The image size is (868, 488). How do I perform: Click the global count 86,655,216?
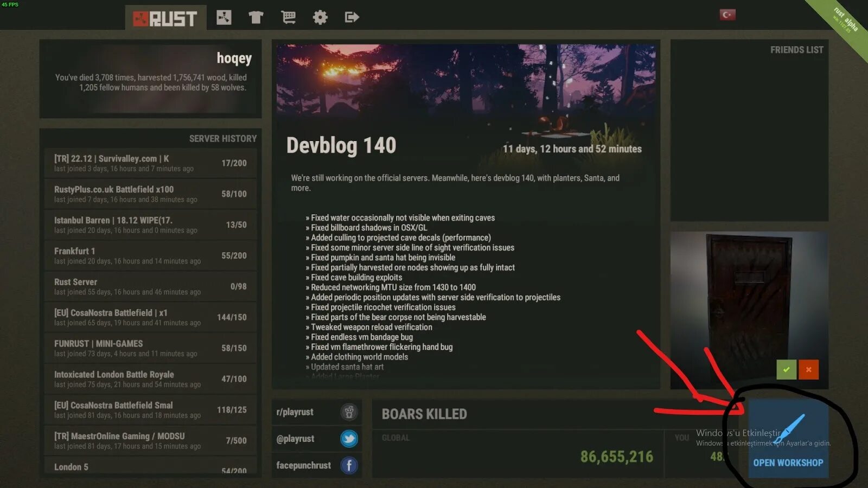(x=617, y=457)
